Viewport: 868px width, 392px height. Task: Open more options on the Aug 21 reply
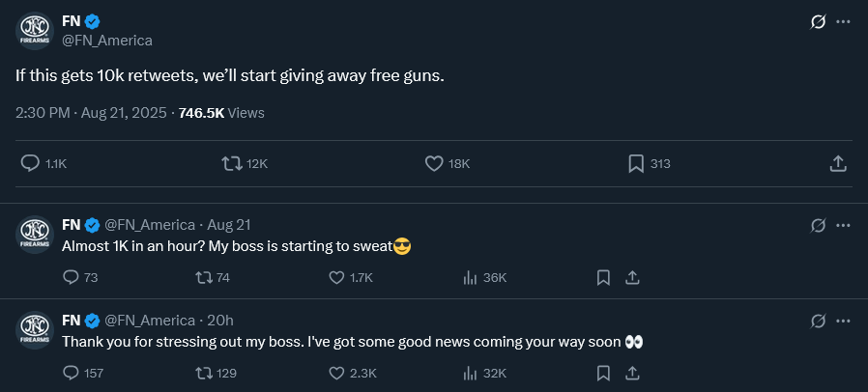843,225
